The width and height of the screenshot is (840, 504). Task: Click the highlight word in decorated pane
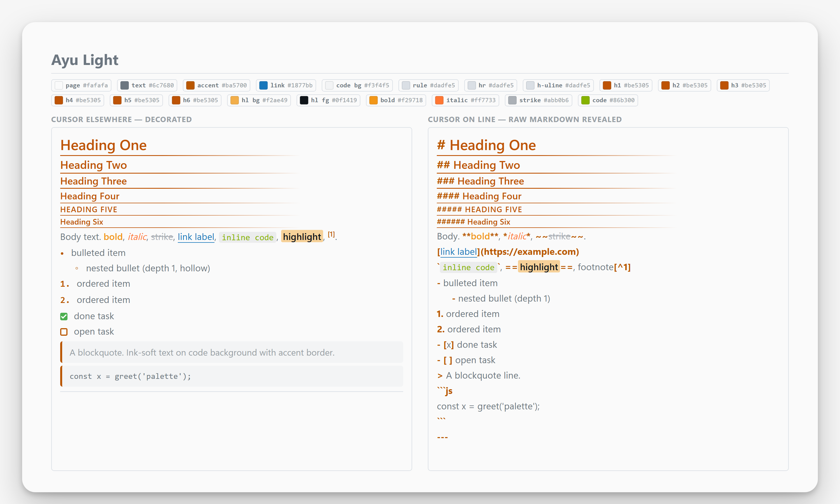302,237
